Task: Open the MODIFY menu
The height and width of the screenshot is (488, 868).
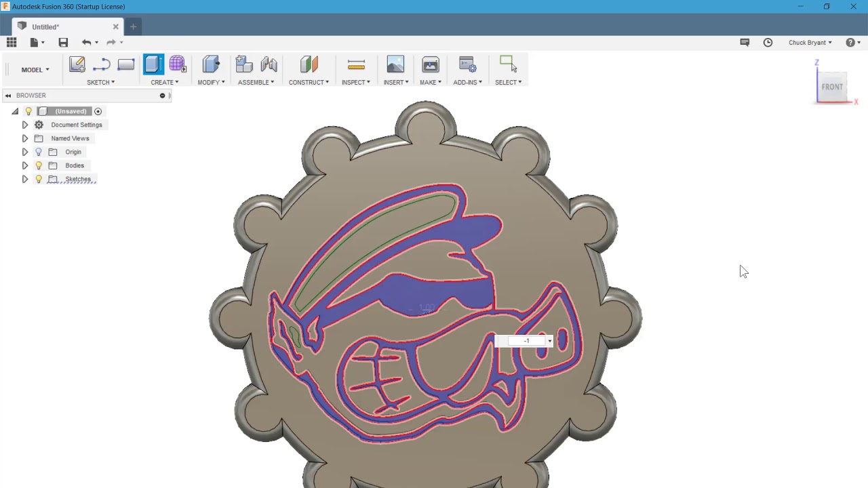Action: point(211,82)
